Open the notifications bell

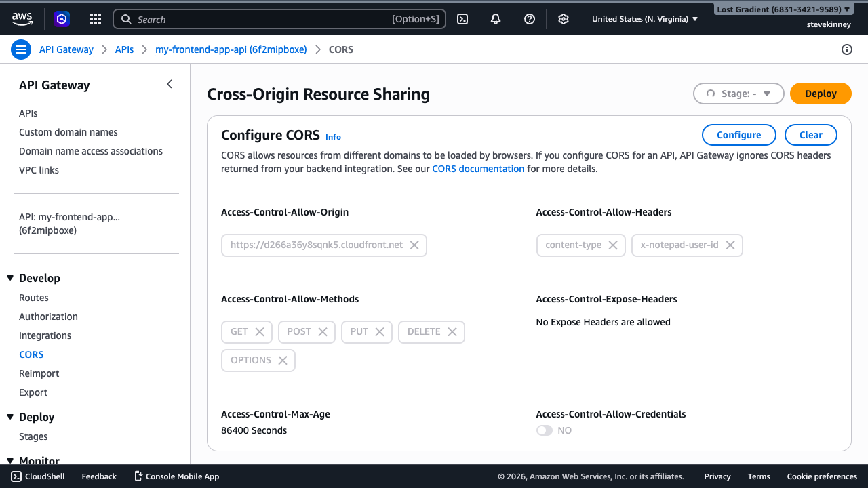point(496,19)
